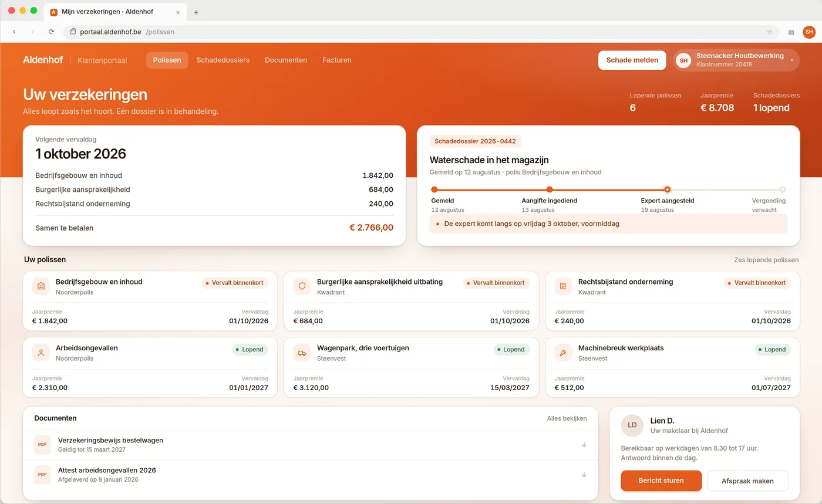The height and width of the screenshot is (504, 822).
Task: Close the Mijn verzekeringen tab
Action: tap(178, 12)
